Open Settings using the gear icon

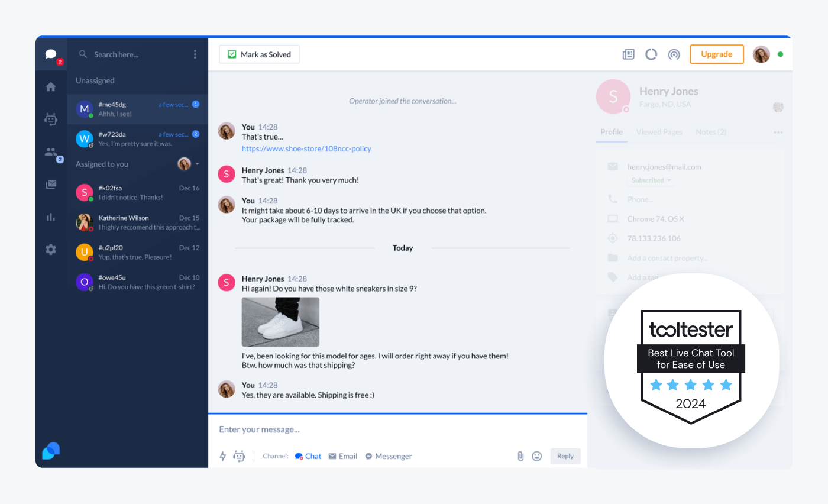tap(51, 249)
